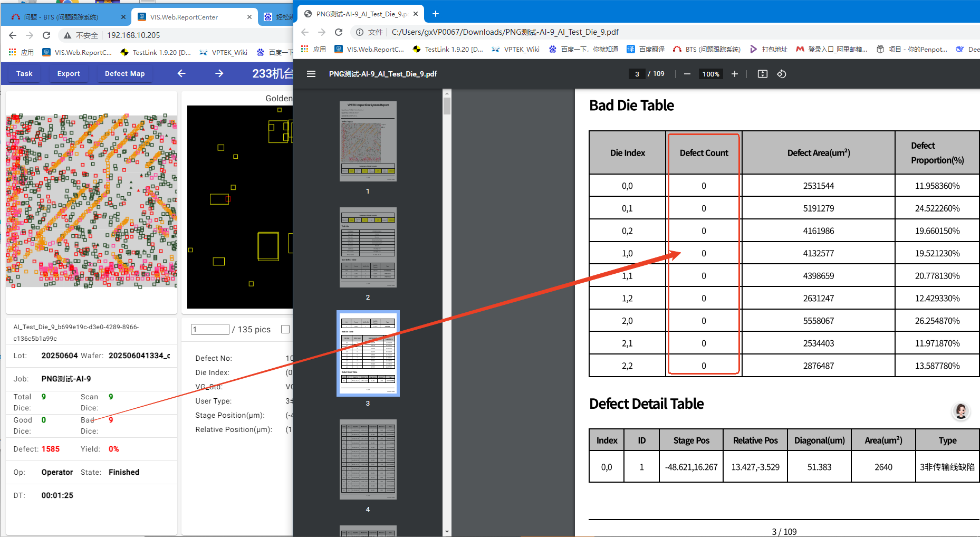980x537 pixels.
Task: Click DT value 00:01:25
Action: click(57, 495)
